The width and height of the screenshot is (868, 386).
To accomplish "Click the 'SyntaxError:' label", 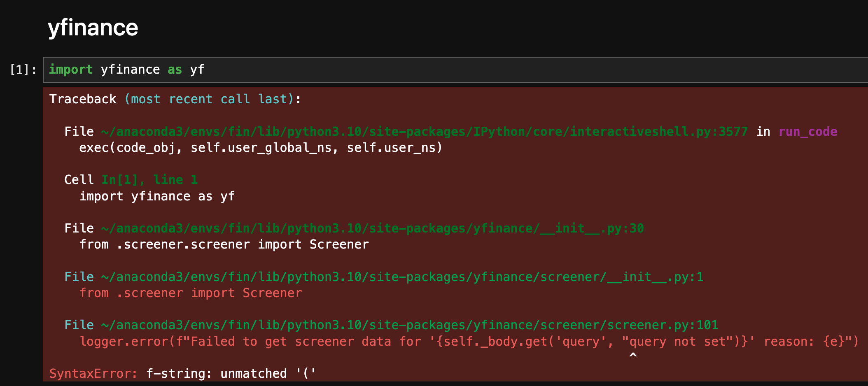I will pos(93,374).
